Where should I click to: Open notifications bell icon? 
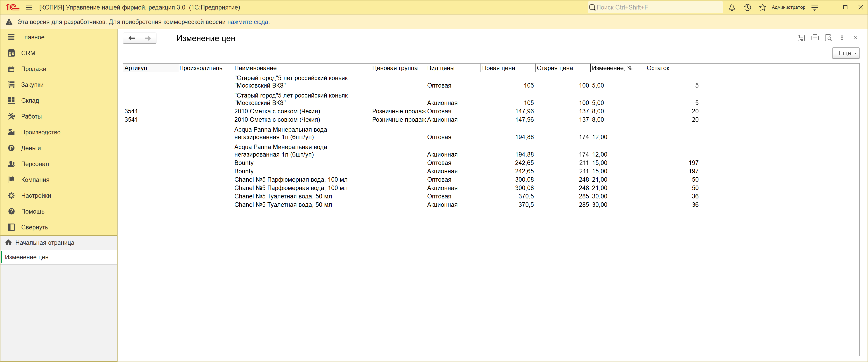732,7
